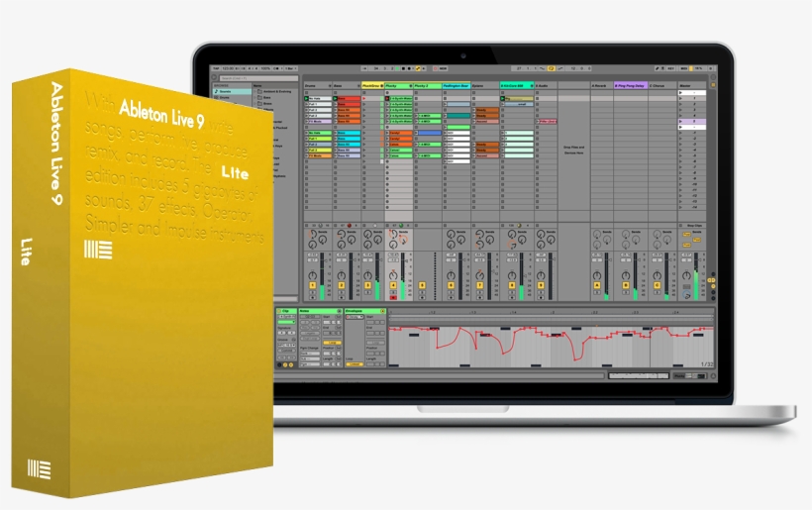This screenshot has width=812, height=510.
Task: Toggle the MIDI map mode switch
Action: [x=683, y=69]
